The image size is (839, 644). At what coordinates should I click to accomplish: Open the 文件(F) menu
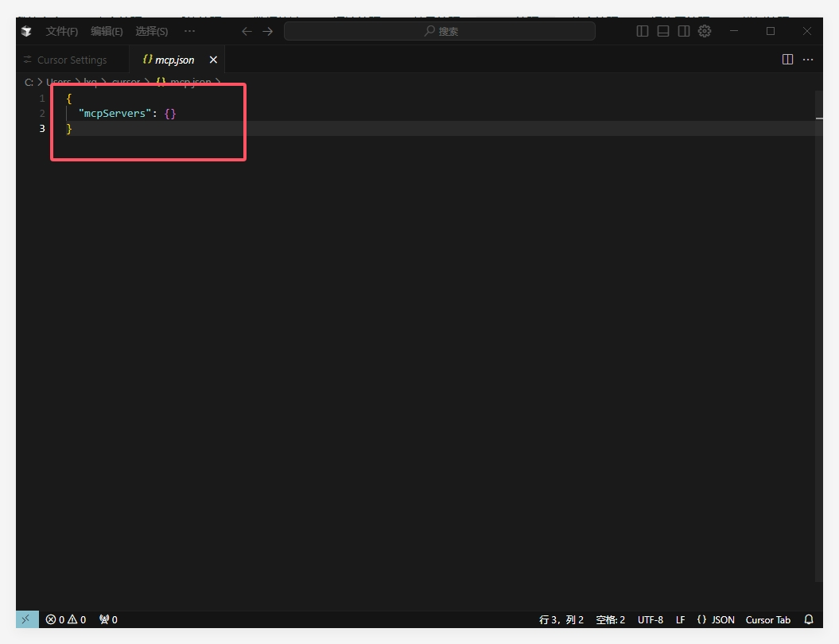point(62,31)
